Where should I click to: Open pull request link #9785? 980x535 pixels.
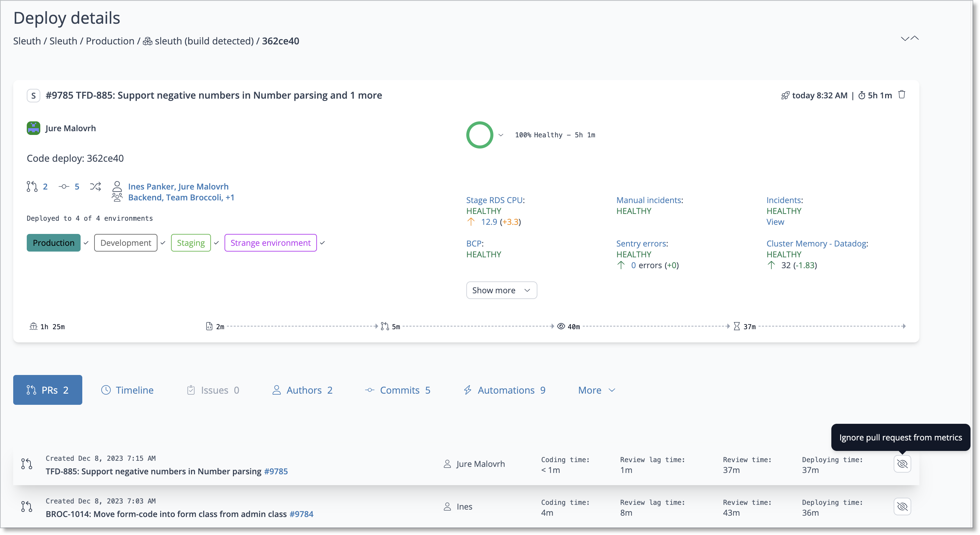(x=276, y=471)
